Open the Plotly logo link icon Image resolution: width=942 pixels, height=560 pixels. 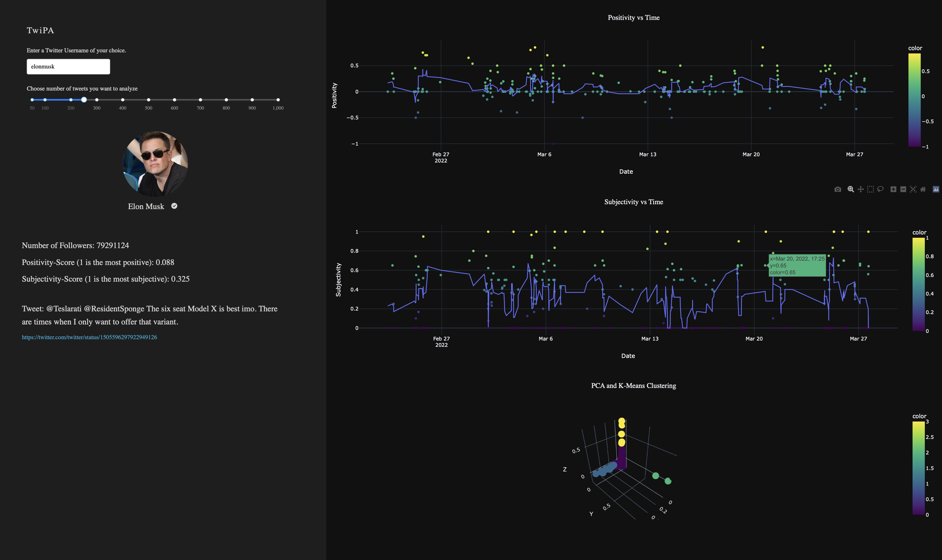935,189
